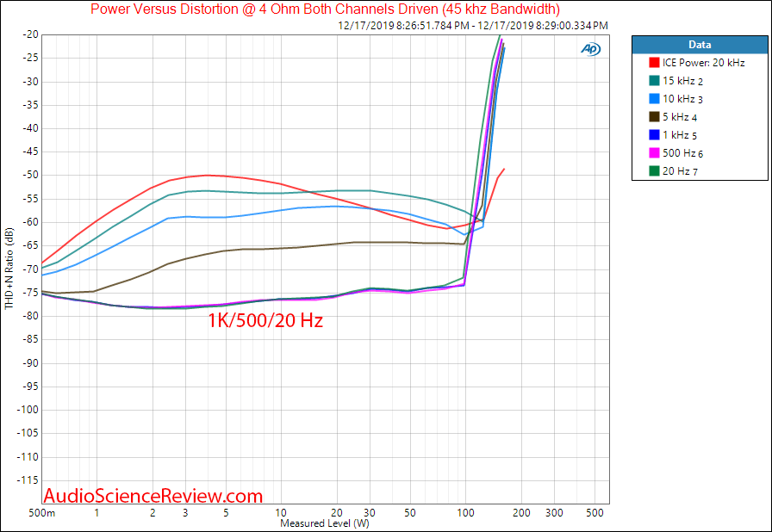Click the measurement timestamp below the title

[x=474, y=26]
